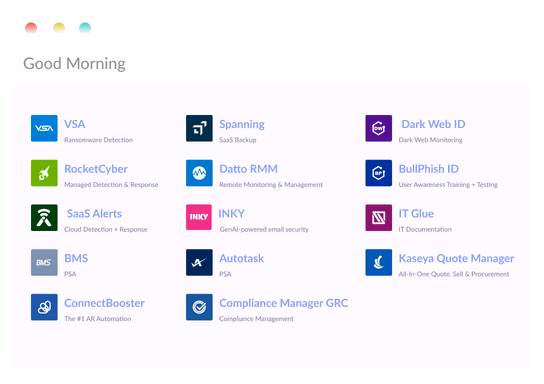
Task: Click the PSA label under BMS
Action: pyautogui.click(x=70, y=274)
